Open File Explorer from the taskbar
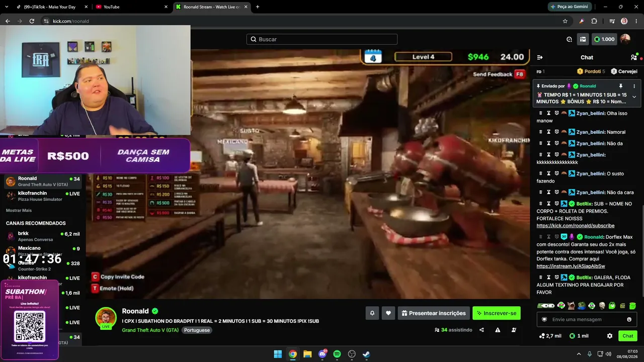This screenshot has width=644, height=362. (x=307, y=354)
